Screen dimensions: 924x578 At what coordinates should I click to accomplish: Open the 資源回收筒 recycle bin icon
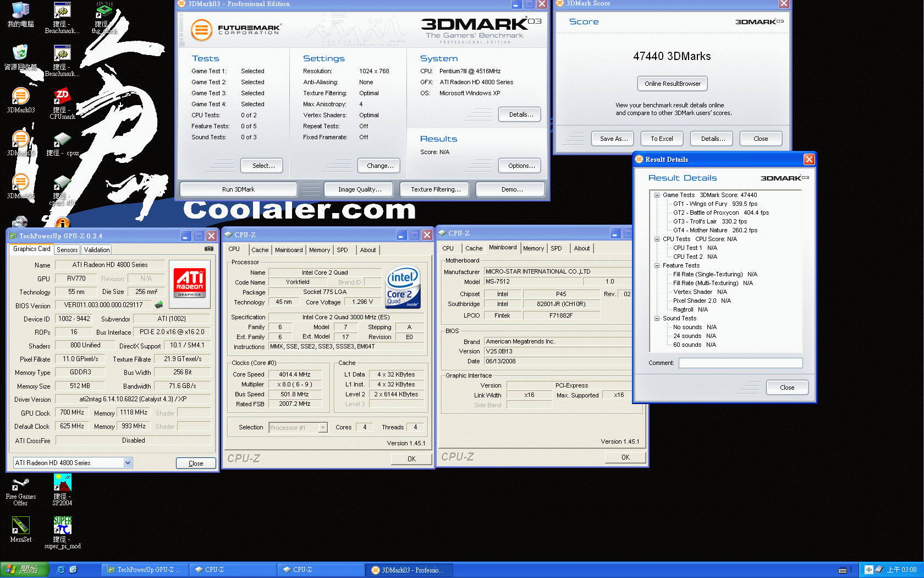click(20, 57)
